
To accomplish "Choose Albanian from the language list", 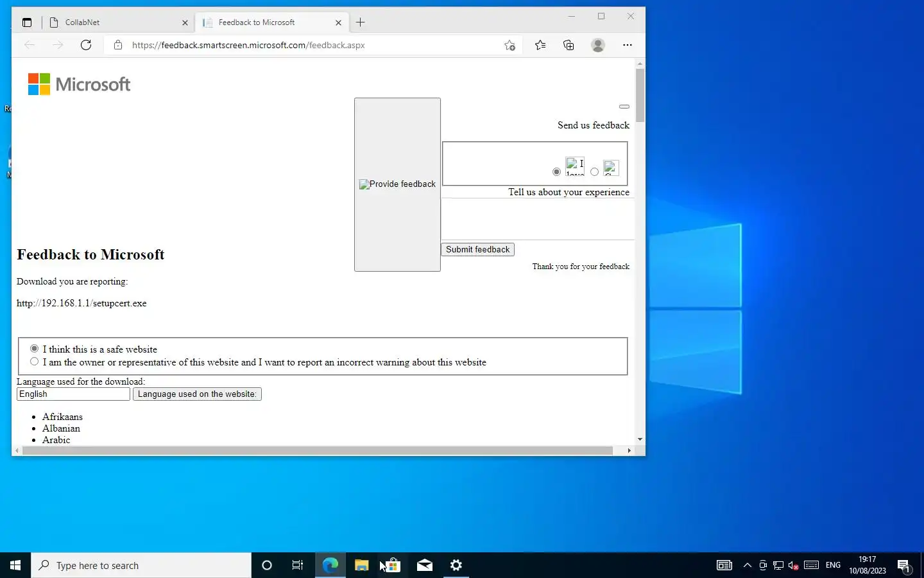I will (x=61, y=428).
